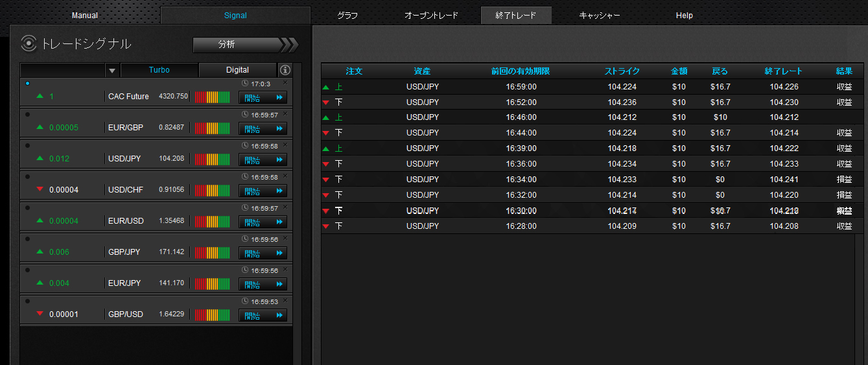This screenshot has height=365, width=868.
Task: Click the red down arrow on USD/CHF signal
Action: (x=40, y=189)
